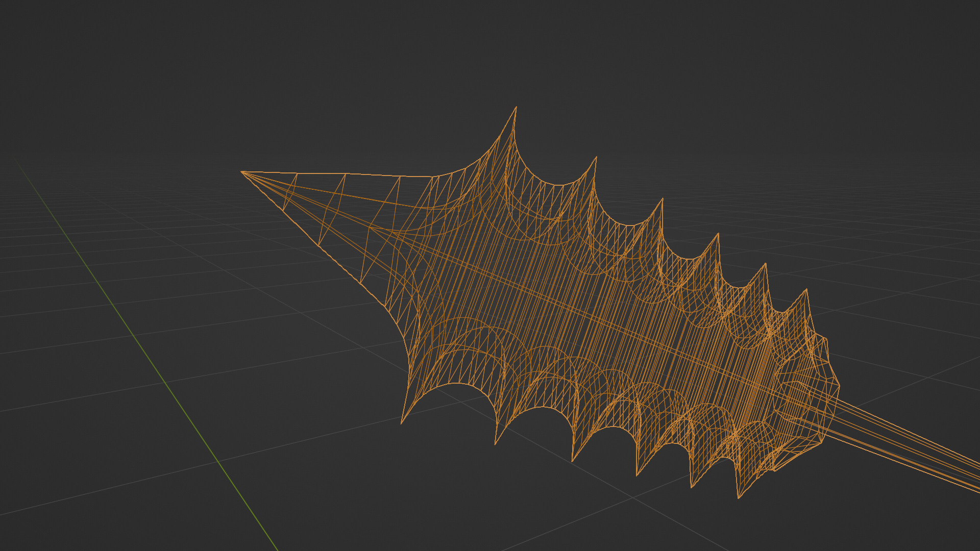Click the third top spike tip from left
980x551 pixels.
tap(663, 199)
